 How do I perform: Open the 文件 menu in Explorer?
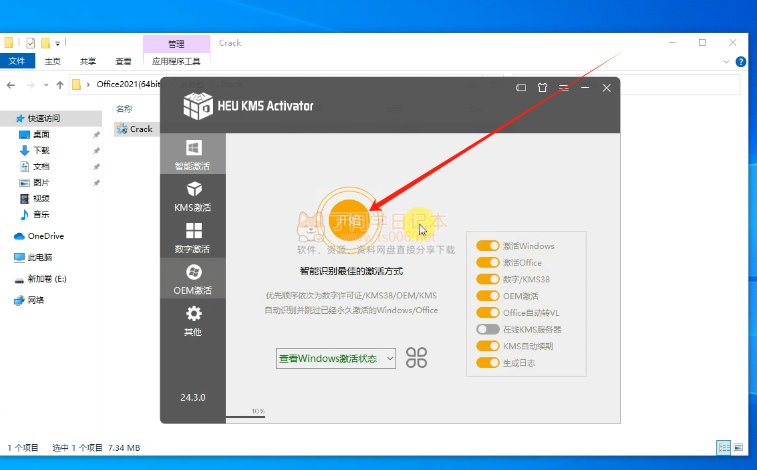point(17,61)
